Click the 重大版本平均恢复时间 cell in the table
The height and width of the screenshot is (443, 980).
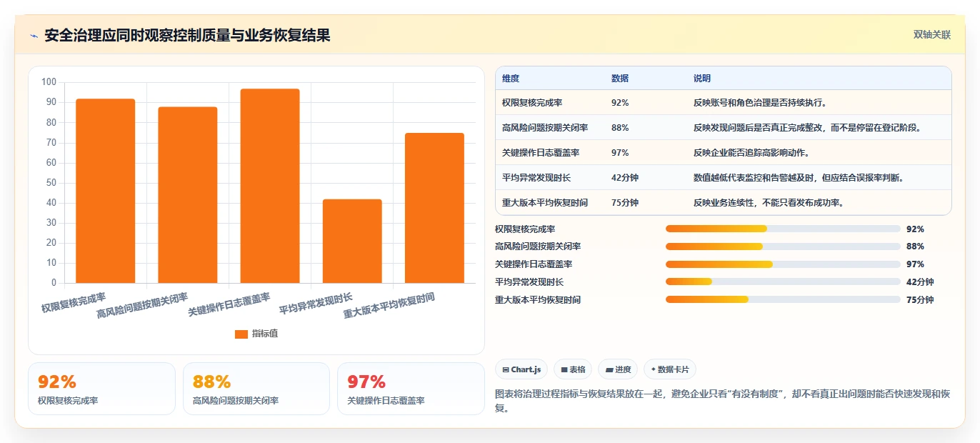coord(545,202)
